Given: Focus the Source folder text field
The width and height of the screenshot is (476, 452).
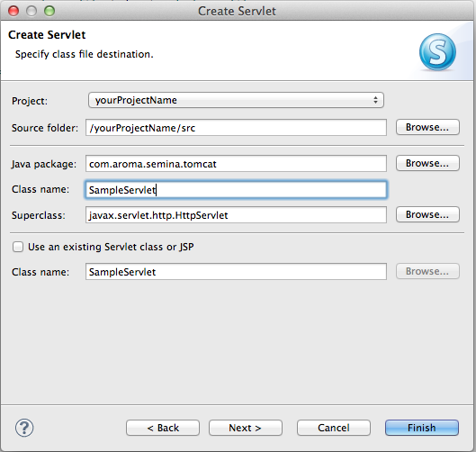Looking at the screenshot, I should pyautogui.click(x=236, y=128).
